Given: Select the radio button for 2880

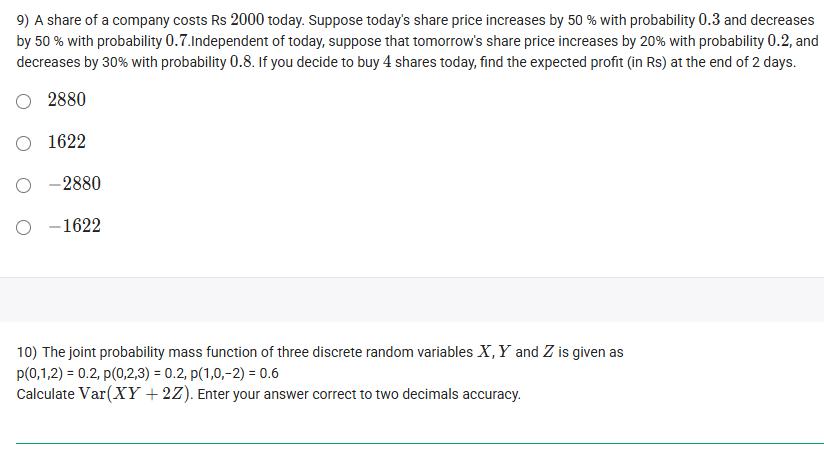Looking at the screenshot, I should [x=23, y=100].
